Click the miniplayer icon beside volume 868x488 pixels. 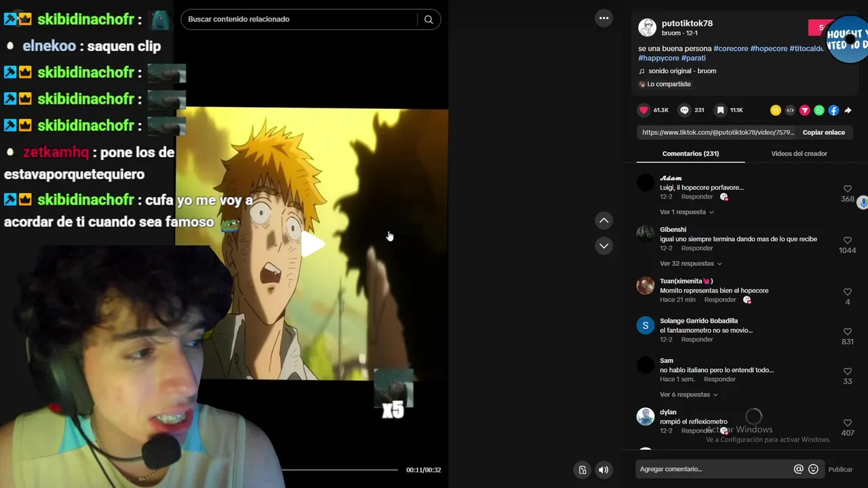click(x=583, y=470)
